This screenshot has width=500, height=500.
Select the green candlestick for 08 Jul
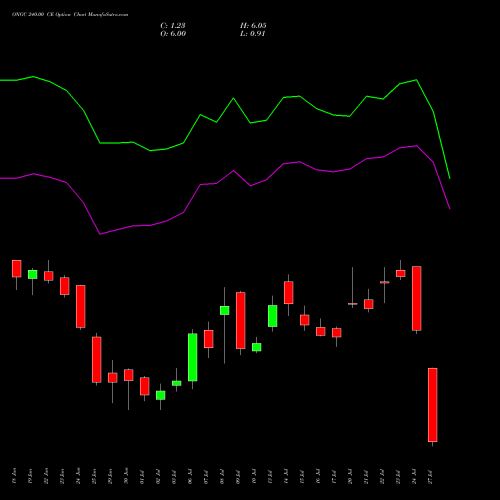[225, 310]
